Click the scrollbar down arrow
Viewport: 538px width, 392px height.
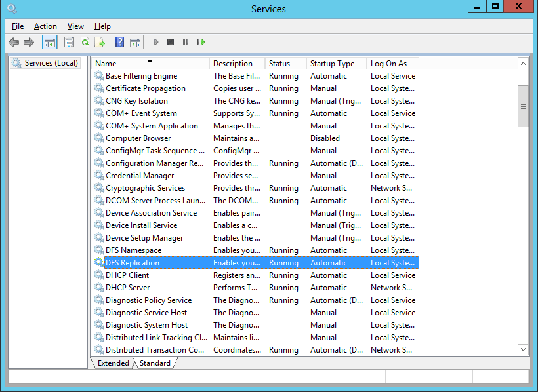523,350
